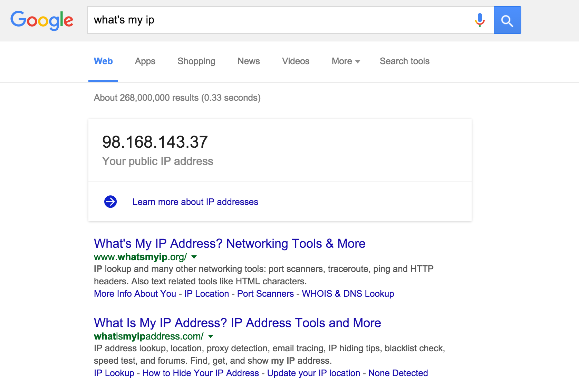Open the dropdown arrow beside www.whatsmyip.org
Viewport: 579px width, 392px height.
coord(194,257)
